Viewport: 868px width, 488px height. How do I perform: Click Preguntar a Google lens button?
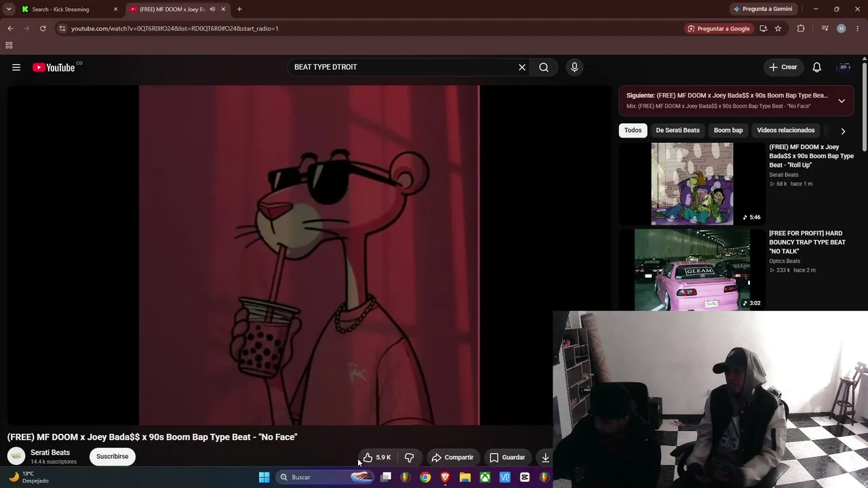tap(719, 28)
